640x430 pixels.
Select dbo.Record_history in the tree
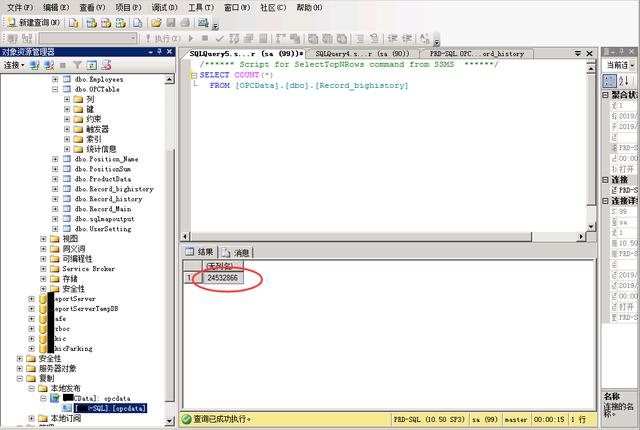[x=109, y=199]
